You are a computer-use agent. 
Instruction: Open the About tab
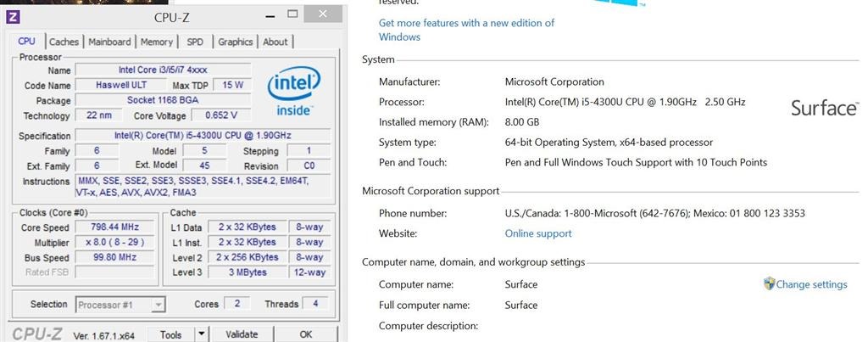point(275,42)
